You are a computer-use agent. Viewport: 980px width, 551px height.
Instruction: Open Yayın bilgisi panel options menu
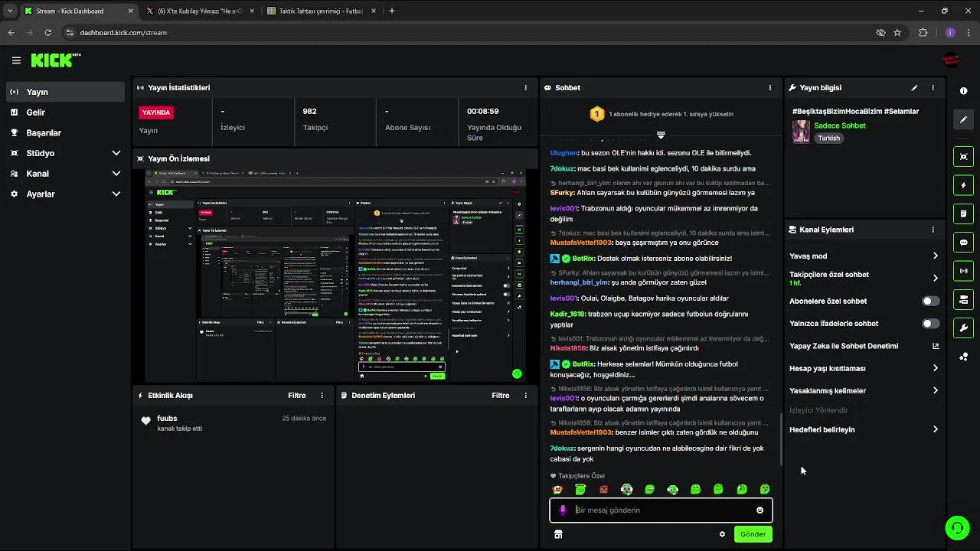point(933,88)
